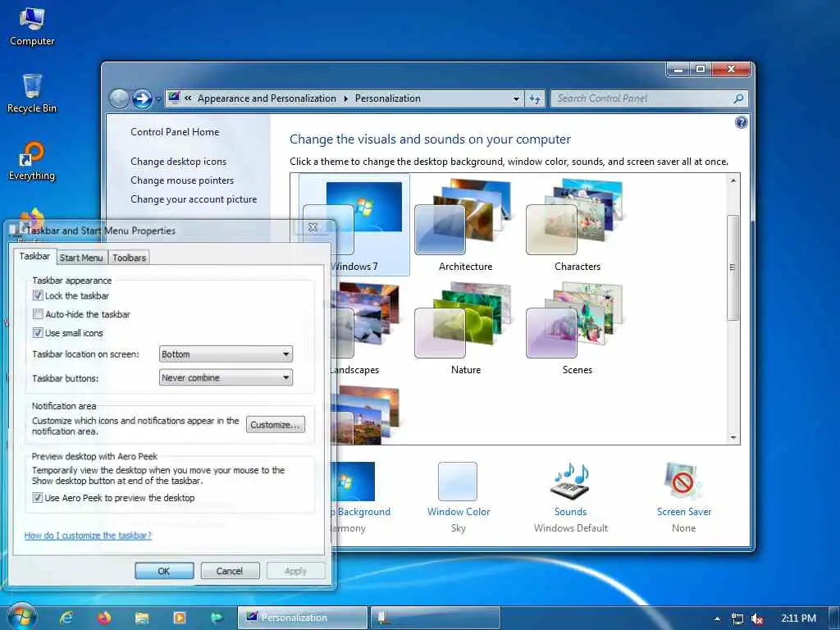Open Window Color swatch

458,481
